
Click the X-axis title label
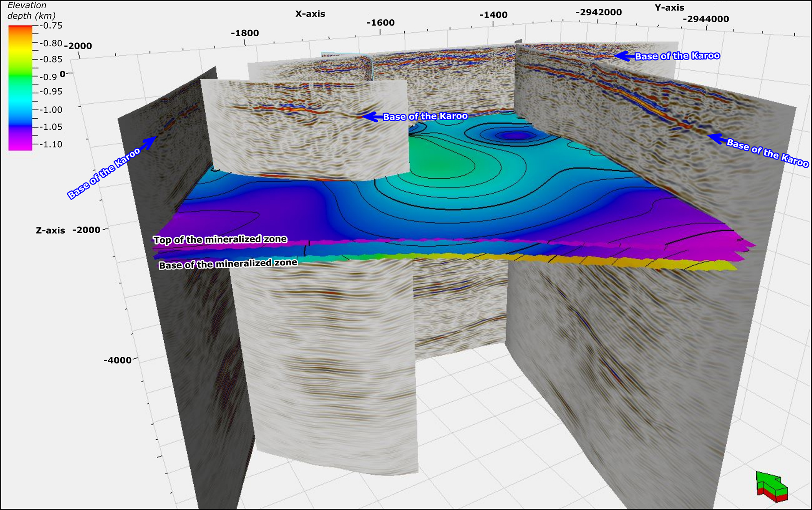310,14
